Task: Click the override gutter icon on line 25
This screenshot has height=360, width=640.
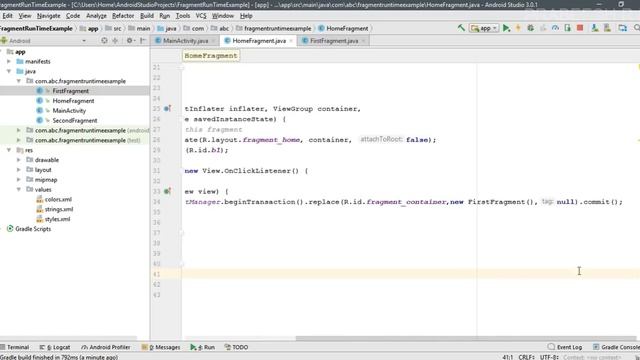Action: pyautogui.click(x=167, y=109)
